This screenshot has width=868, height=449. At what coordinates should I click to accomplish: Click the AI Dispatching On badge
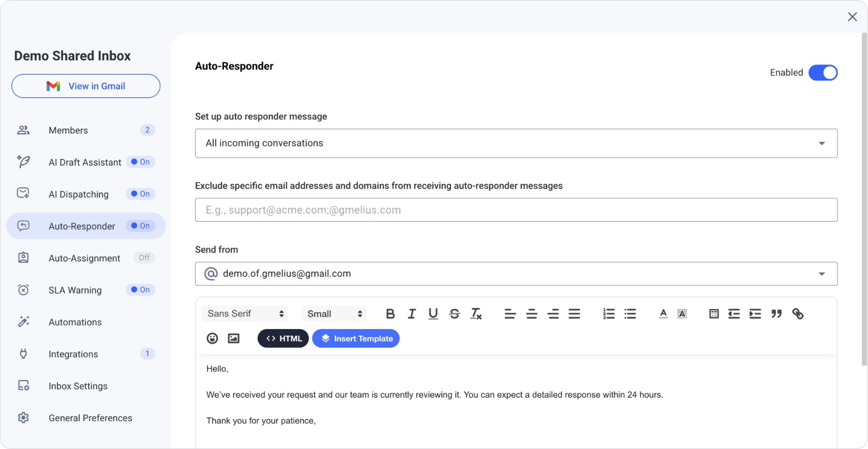(141, 194)
